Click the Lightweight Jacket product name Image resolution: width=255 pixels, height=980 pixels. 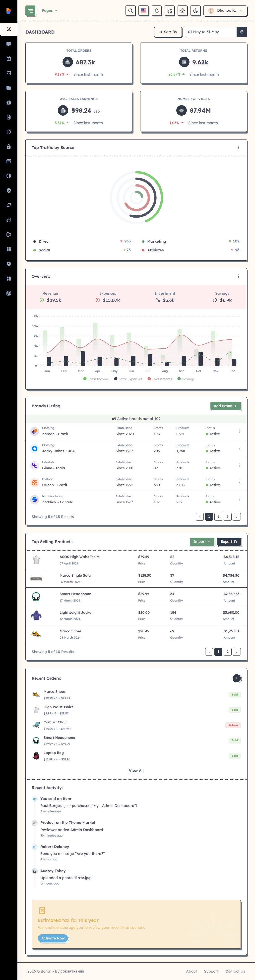pyautogui.click(x=76, y=612)
